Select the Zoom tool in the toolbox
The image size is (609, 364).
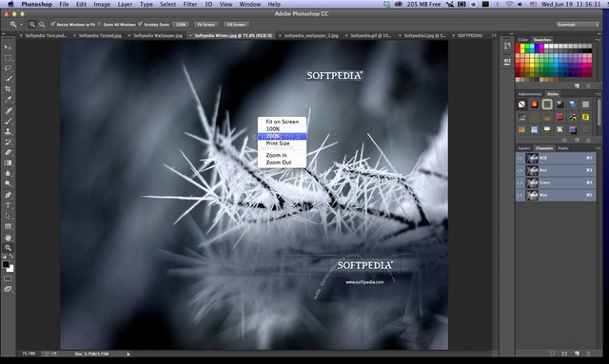click(8, 248)
